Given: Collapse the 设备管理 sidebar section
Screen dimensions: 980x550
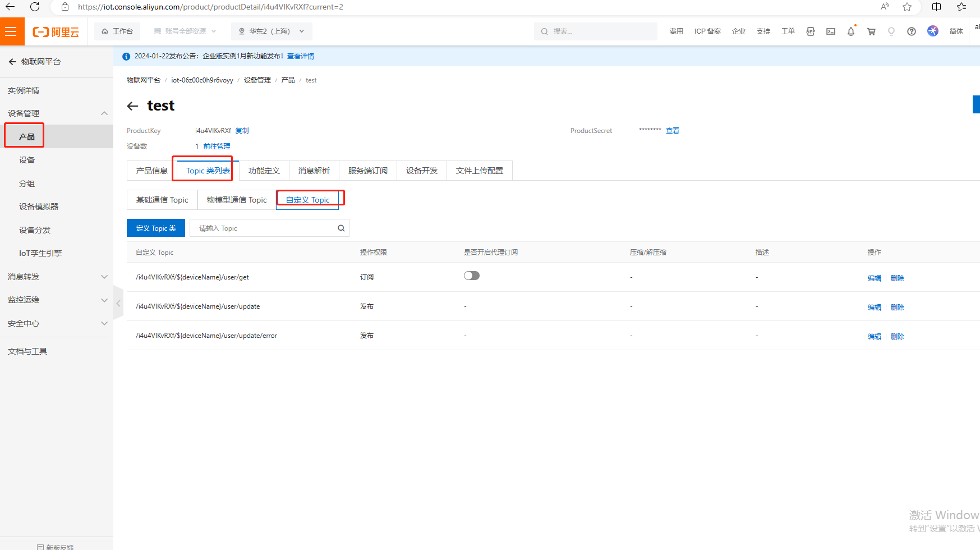Looking at the screenshot, I should tap(104, 113).
